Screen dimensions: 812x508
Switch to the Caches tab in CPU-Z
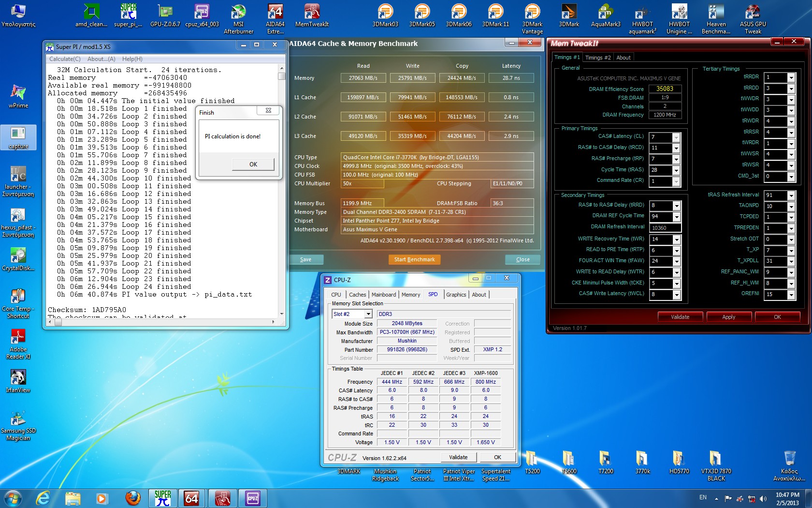[358, 295]
